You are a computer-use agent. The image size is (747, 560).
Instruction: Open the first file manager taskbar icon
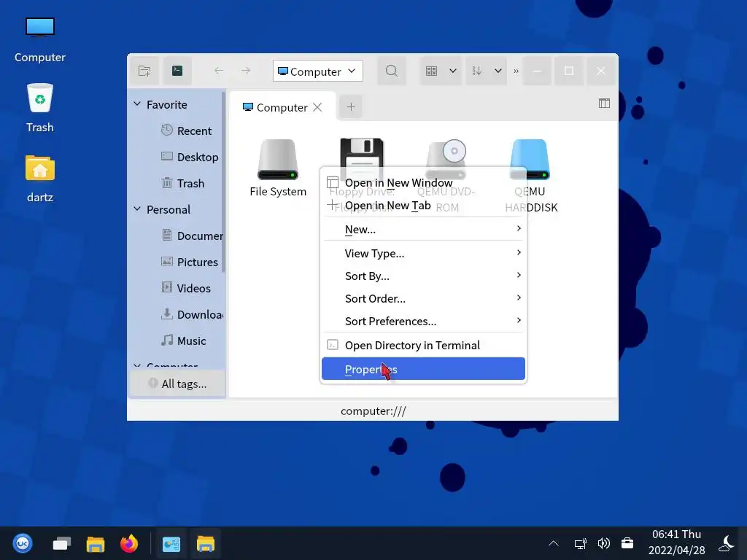(96, 543)
